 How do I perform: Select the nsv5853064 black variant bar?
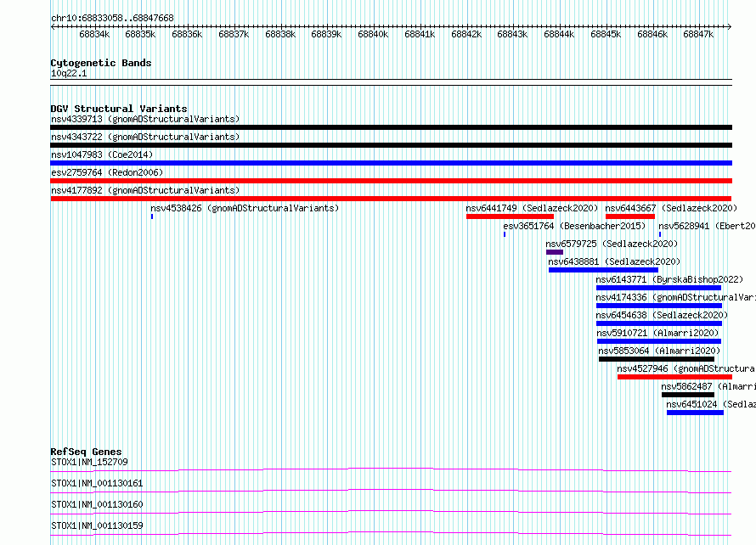pyautogui.click(x=657, y=359)
